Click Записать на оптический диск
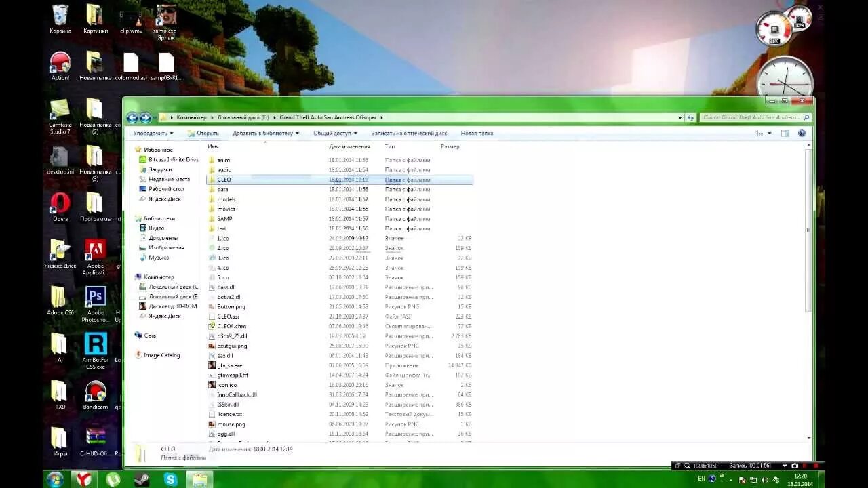The width and height of the screenshot is (868, 488). (409, 134)
